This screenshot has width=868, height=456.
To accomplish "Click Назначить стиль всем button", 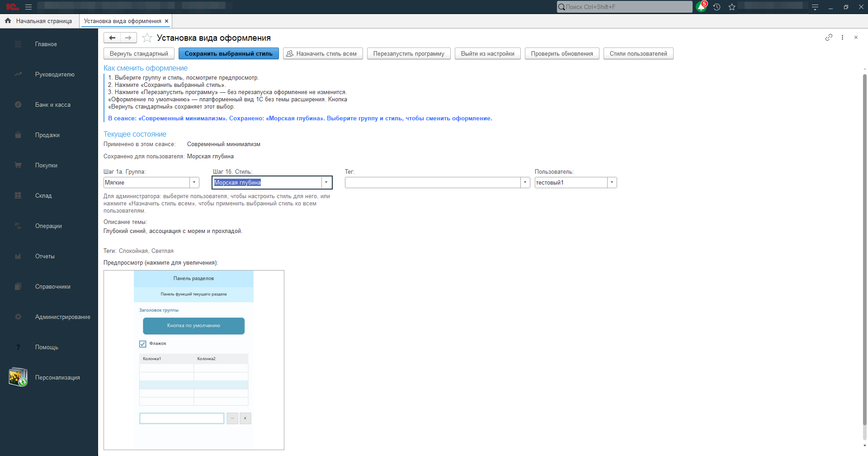I will (x=323, y=54).
